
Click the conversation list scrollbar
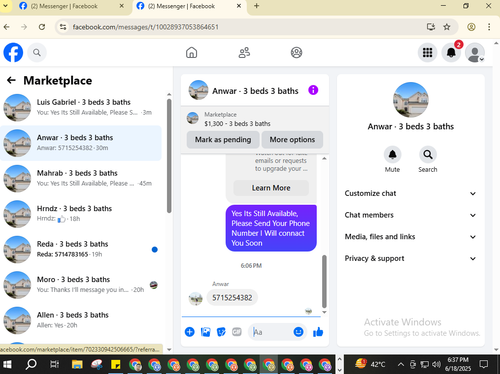(169, 156)
